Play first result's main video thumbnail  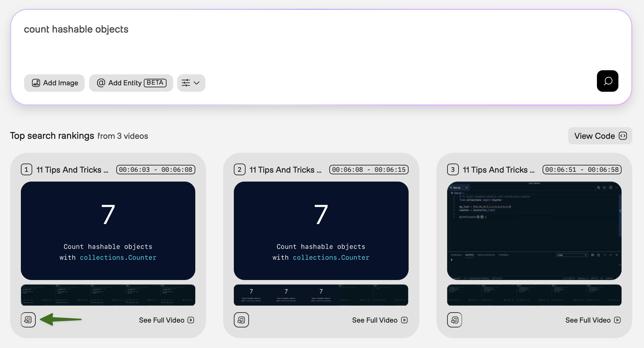(x=108, y=231)
